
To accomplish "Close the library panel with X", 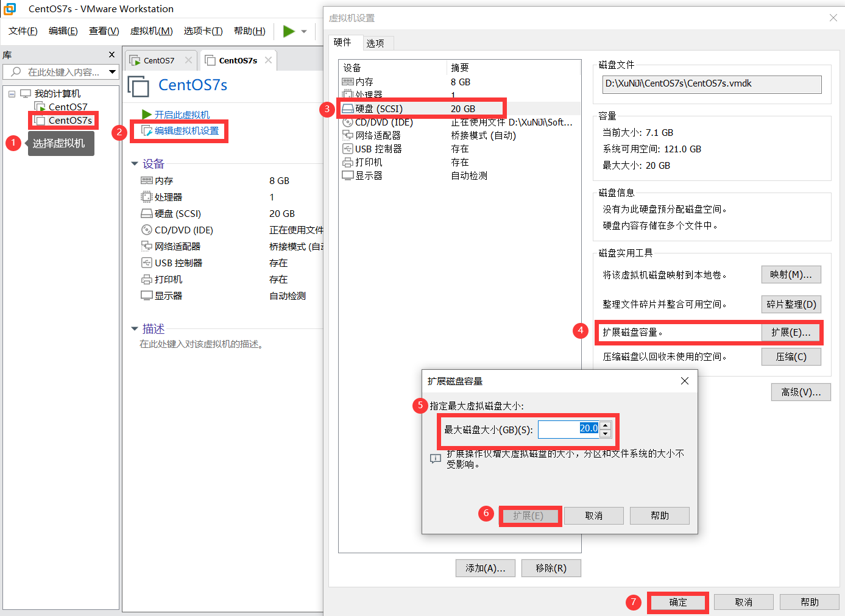I will [111, 55].
